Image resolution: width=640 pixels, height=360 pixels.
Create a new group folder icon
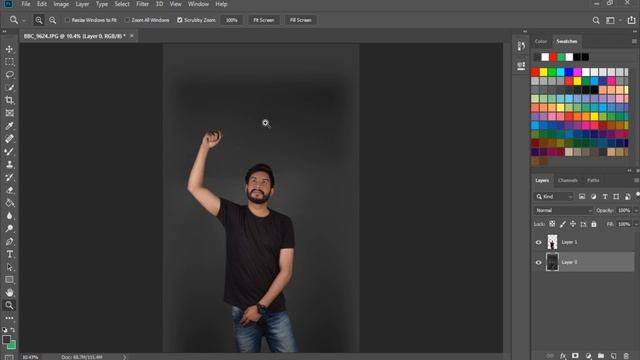(601, 356)
